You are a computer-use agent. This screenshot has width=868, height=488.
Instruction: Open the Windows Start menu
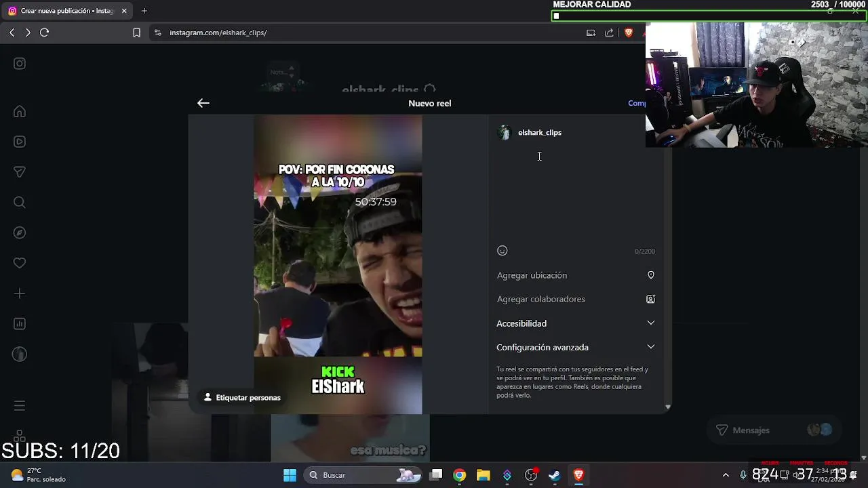pyautogui.click(x=290, y=475)
